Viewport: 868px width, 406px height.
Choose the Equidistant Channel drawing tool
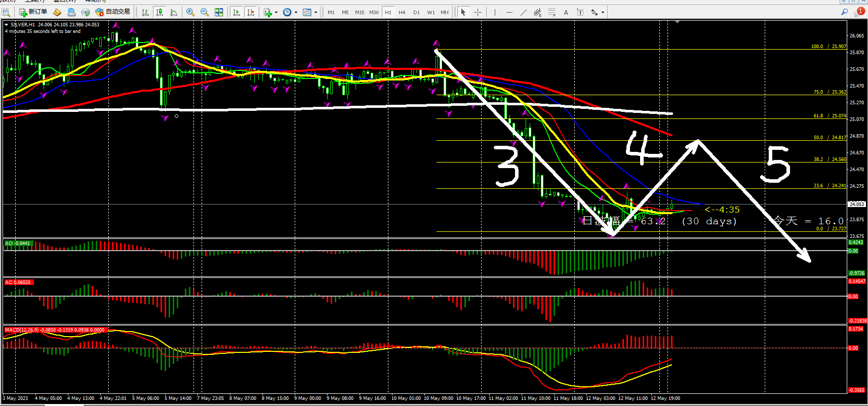pyautogui.click(x=537, y=12)
